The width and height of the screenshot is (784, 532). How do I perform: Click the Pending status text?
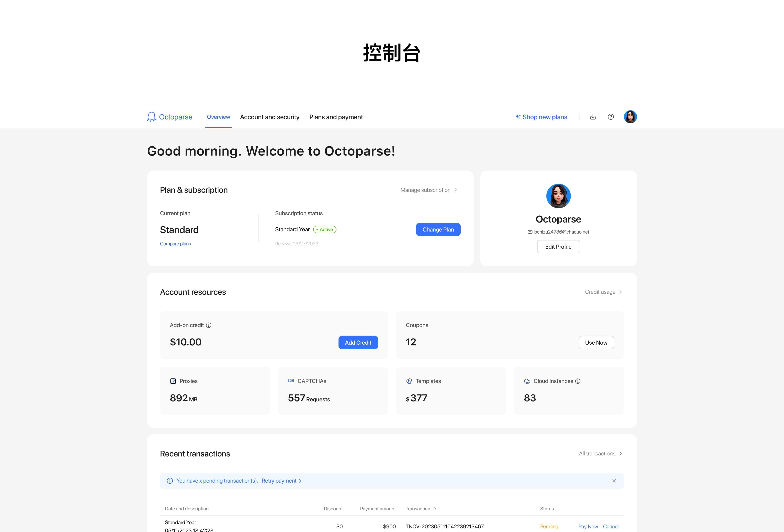coord(549,527)
